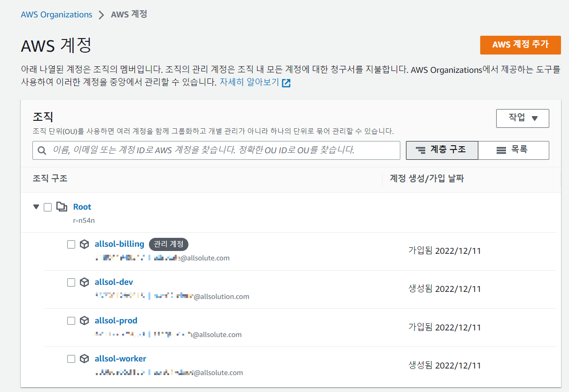Open AWS Organizations breadcrumb link
The image size is (569, 392).
[x=56, y=15]
